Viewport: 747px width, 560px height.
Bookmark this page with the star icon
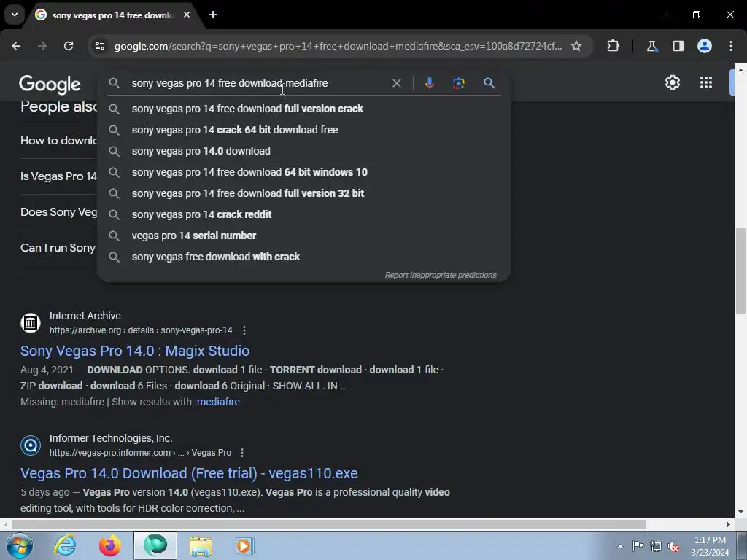pos(576,46)
